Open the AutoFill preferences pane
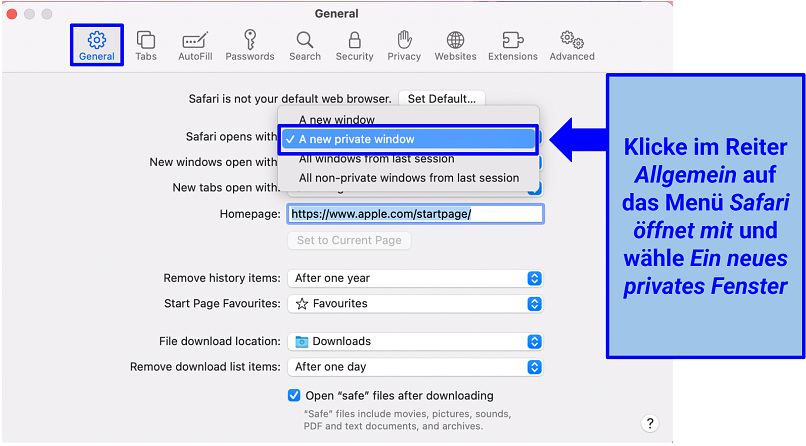Viewport: 806px width, 446px height. [x=195, y=45]
